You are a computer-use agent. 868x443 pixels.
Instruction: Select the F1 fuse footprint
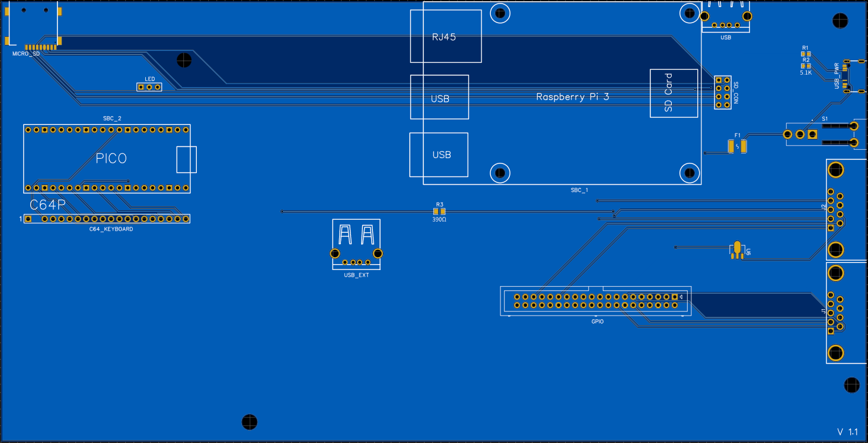[x=737, y=146]
